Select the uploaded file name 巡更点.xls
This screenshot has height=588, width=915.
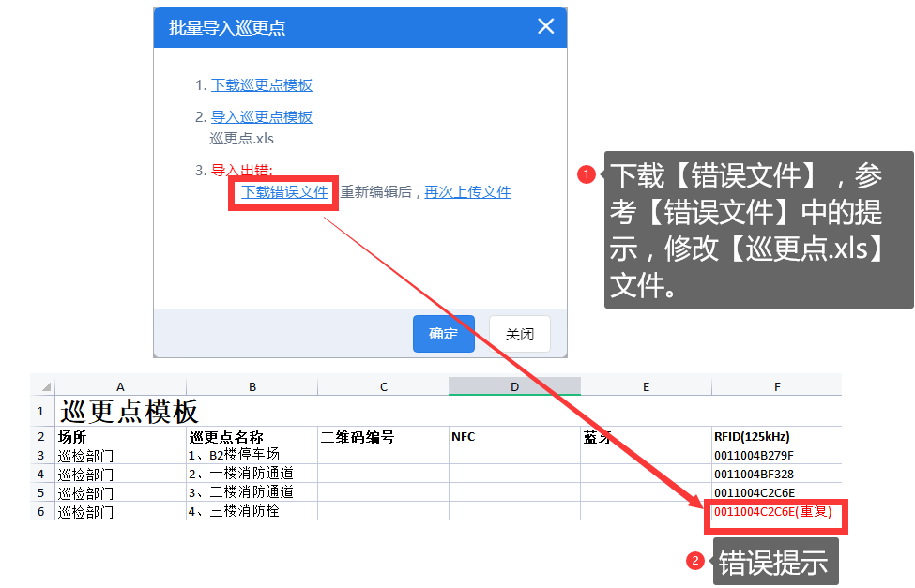point(241,139)
